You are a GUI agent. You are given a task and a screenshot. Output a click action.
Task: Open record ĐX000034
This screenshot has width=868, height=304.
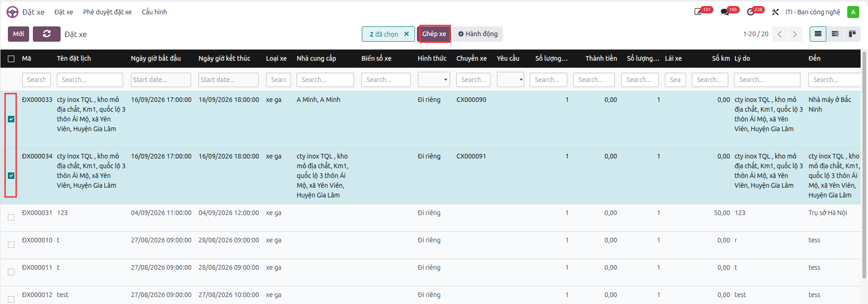tap(37, 156)
